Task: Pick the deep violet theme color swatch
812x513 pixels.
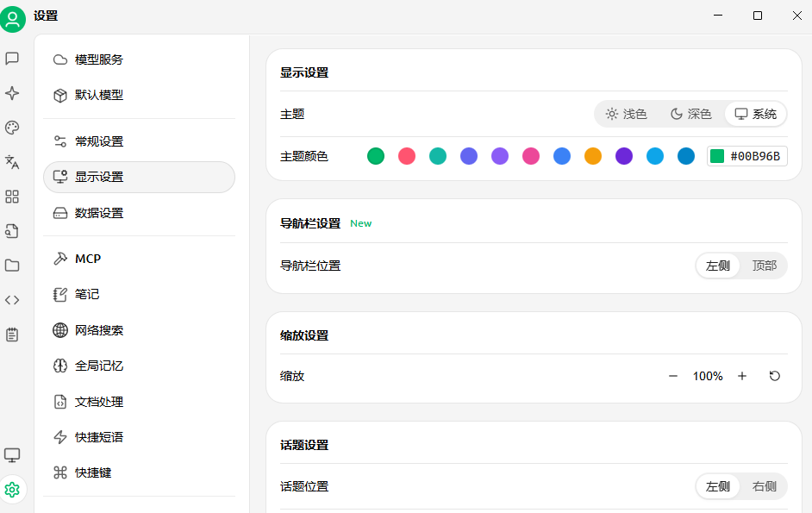Action: [x=624, y=156]
